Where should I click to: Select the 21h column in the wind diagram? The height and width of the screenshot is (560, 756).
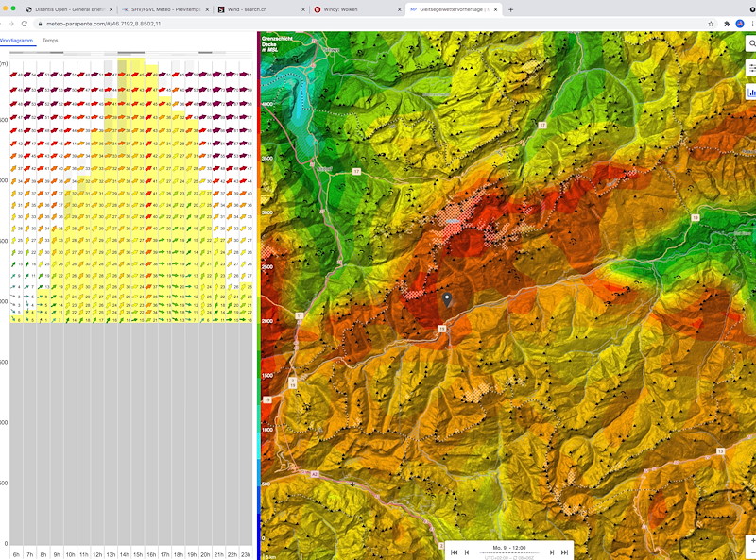coord(219,554)
